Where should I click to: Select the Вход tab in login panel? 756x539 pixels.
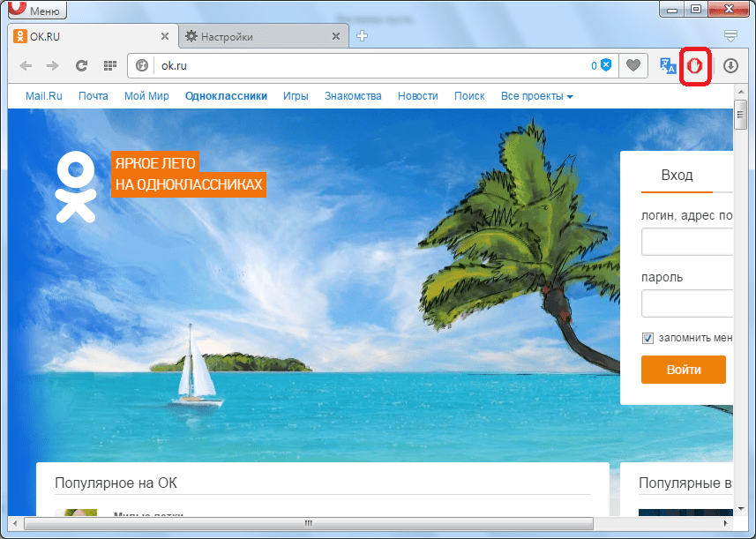click(x=677, y=175)
